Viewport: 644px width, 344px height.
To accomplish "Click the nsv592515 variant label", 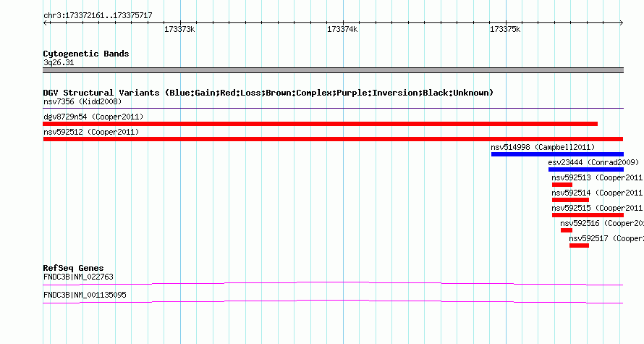I will 597,208.
